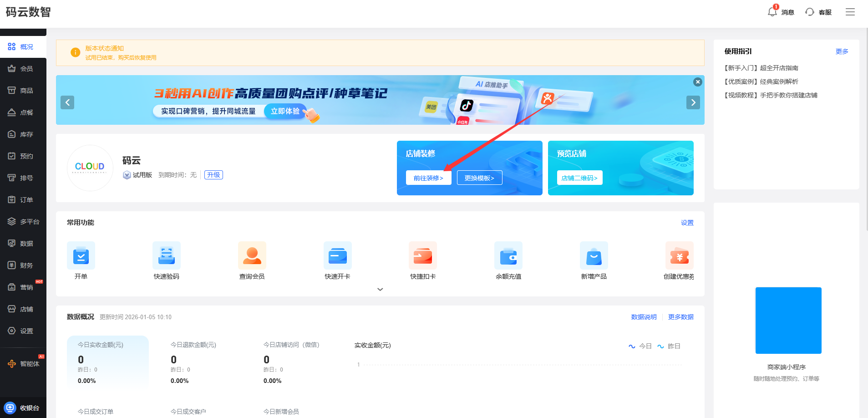Viewport: 868px width, 418px height.
Task: Select the 余额充值 wallet icon
Action: [x=508, y=256]
